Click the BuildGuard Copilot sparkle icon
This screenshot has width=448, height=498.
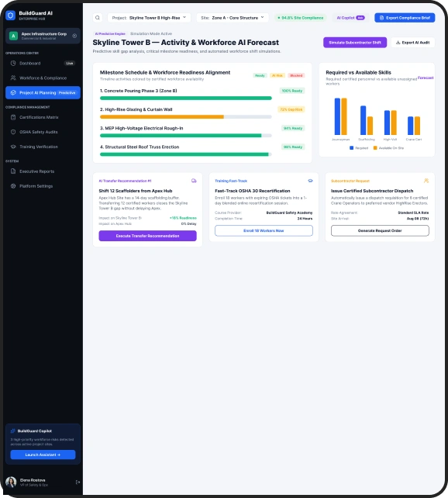(x=13, y=431)
